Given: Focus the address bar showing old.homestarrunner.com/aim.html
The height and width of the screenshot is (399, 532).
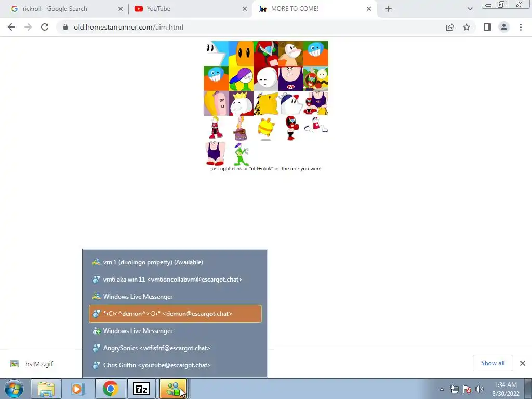Looking at the screenshot, I should (251, 27).
